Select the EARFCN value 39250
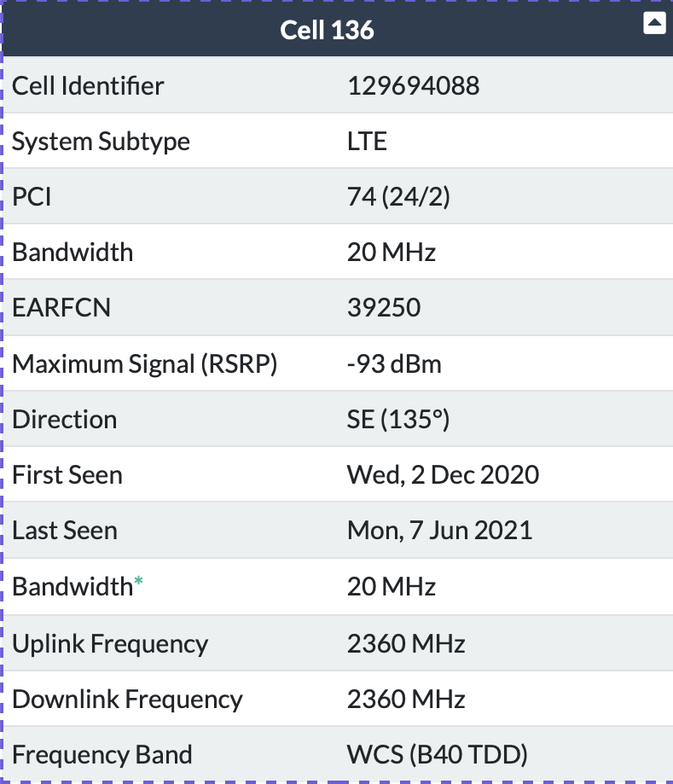The height and width of the screenshot is (784, 673). click(x=384, y=307)
